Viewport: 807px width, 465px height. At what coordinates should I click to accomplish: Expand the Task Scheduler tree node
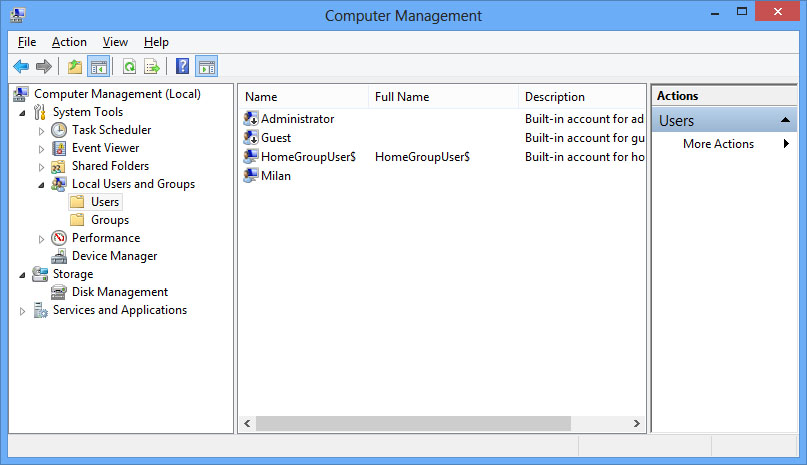point(41,131)
